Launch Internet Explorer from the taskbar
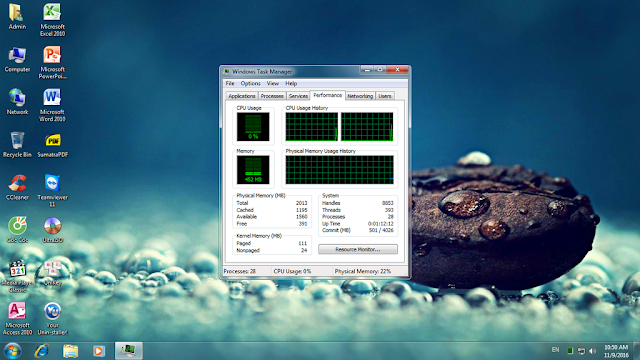Viewport: 640px width, 360px height. coord(42,351)
